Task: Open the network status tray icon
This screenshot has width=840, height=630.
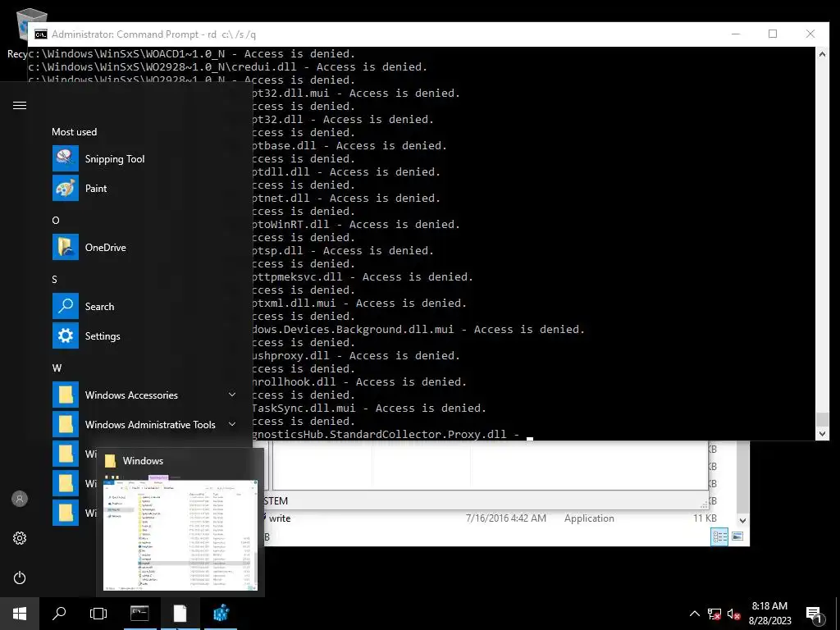Action: pos(714,614)
